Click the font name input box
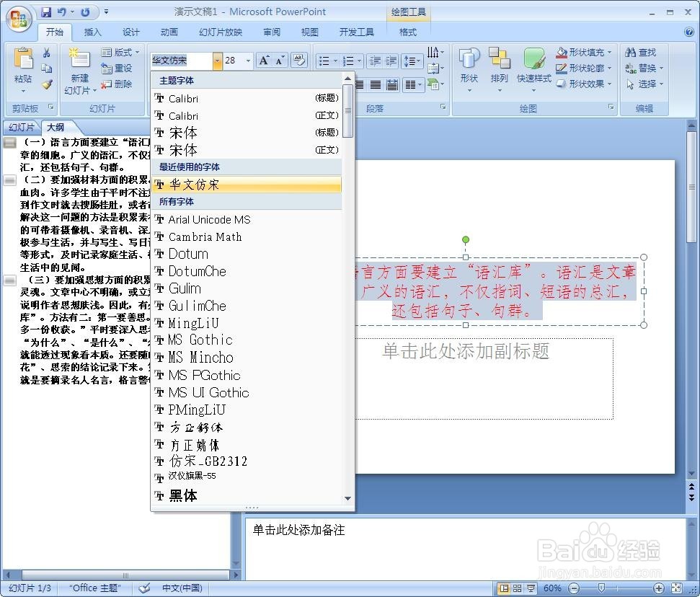 pos(181,61)
